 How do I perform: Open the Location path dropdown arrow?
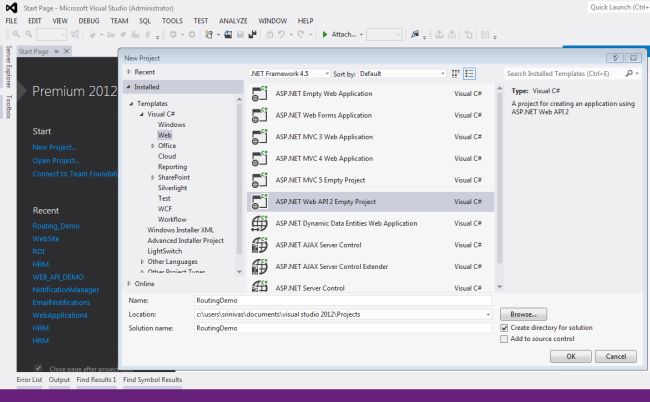pyautogui.click(x=488, y=315)
